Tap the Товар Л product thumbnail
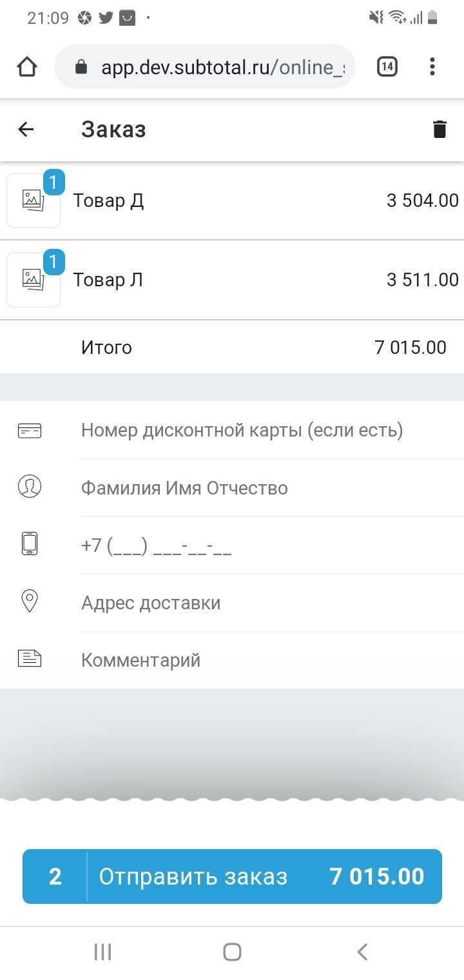464x980 pixels. pos(34,280)
